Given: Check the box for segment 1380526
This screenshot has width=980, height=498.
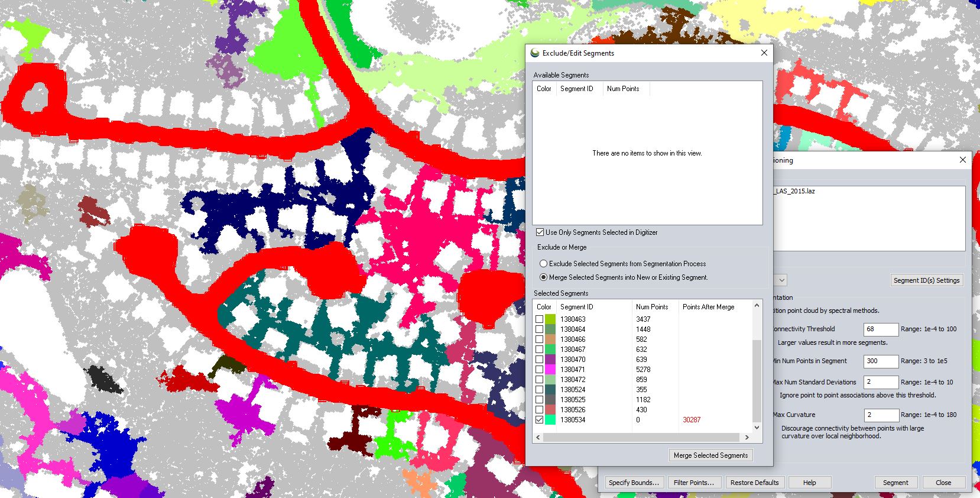Looking at the screenshot, I should click(x=539, y=410).
